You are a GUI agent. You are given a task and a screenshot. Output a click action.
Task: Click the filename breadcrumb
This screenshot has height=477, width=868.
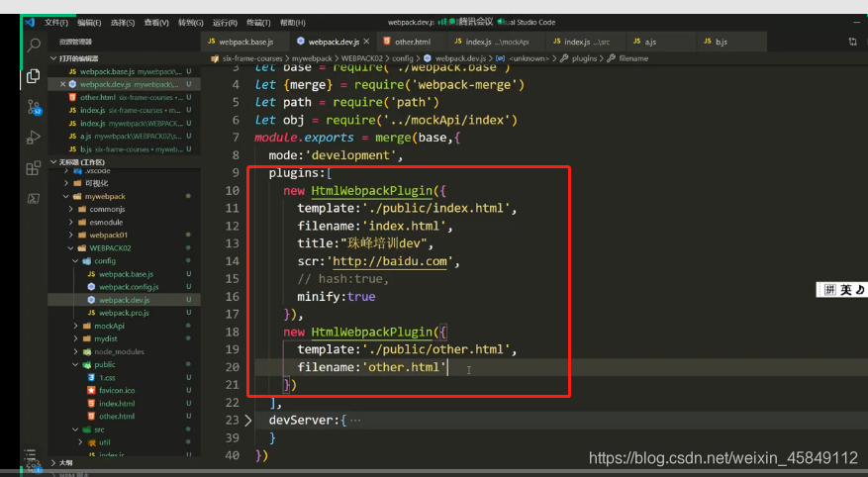633,58
